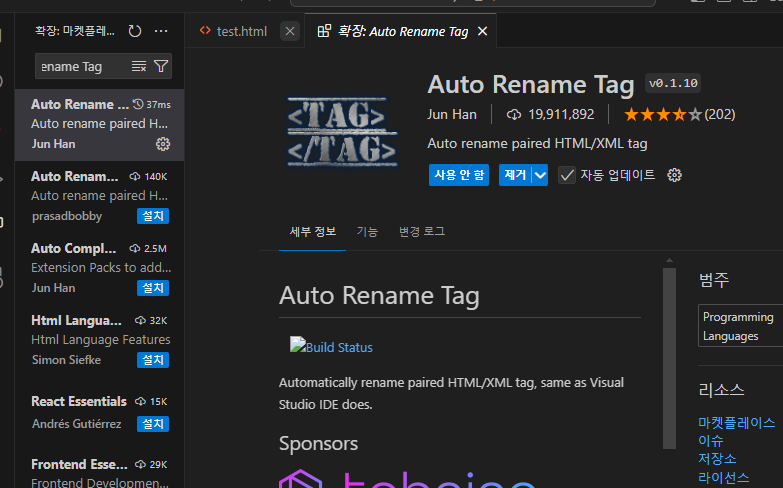Viewport: 783px width, 488px height.
Task: Click the activation time 37ms clock icon
Action: 138,104
